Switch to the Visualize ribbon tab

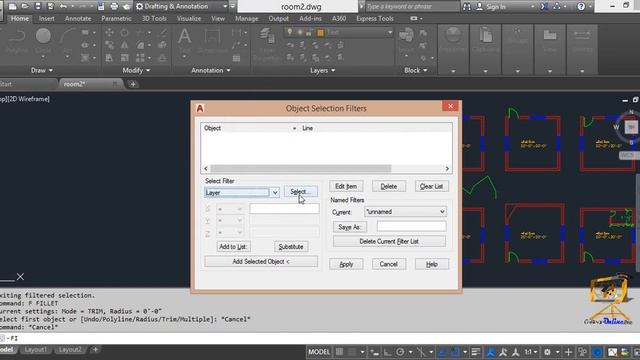point(189,19)
